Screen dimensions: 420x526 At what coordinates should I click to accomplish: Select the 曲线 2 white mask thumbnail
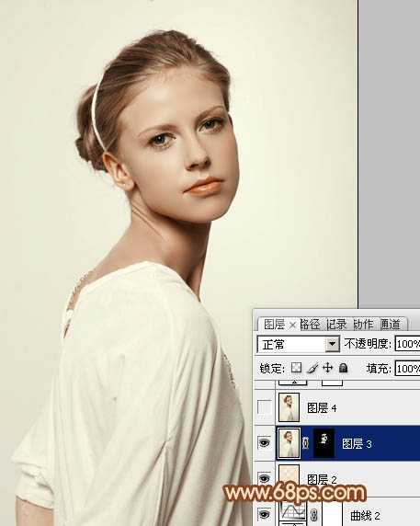click(332, 513)
